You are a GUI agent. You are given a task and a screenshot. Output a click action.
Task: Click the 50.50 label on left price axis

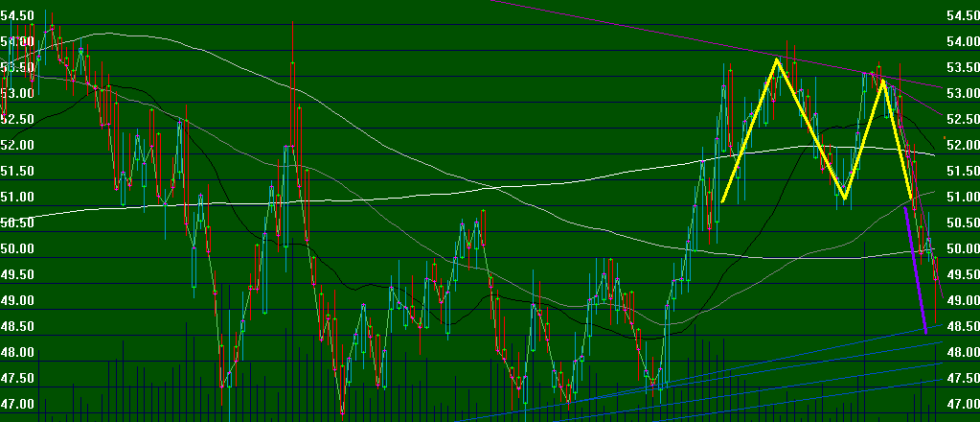coord(17,223)
